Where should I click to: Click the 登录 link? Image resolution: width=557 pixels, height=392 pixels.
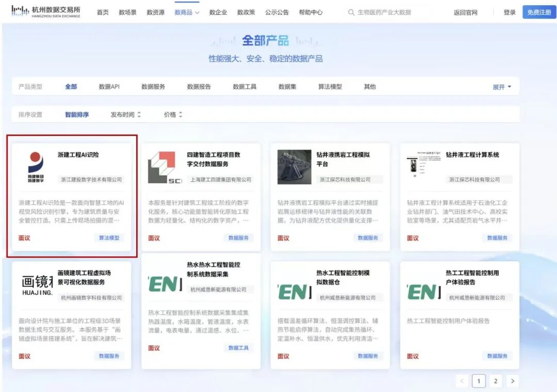(x=510, y=12)
